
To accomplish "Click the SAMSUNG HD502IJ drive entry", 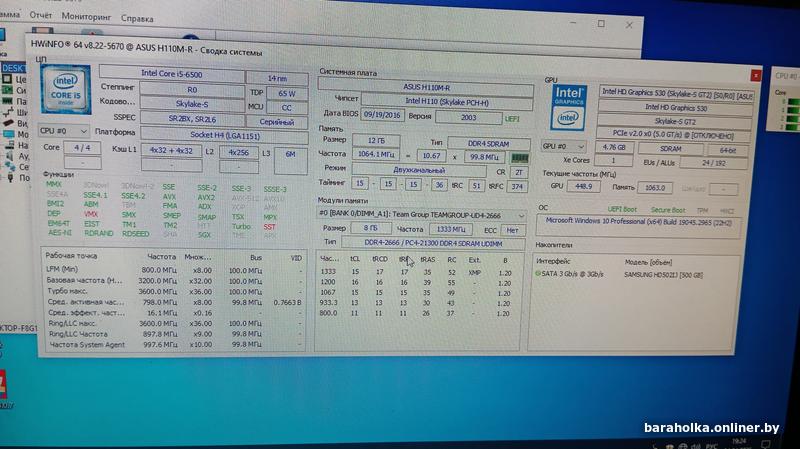I will pos(663,275).
